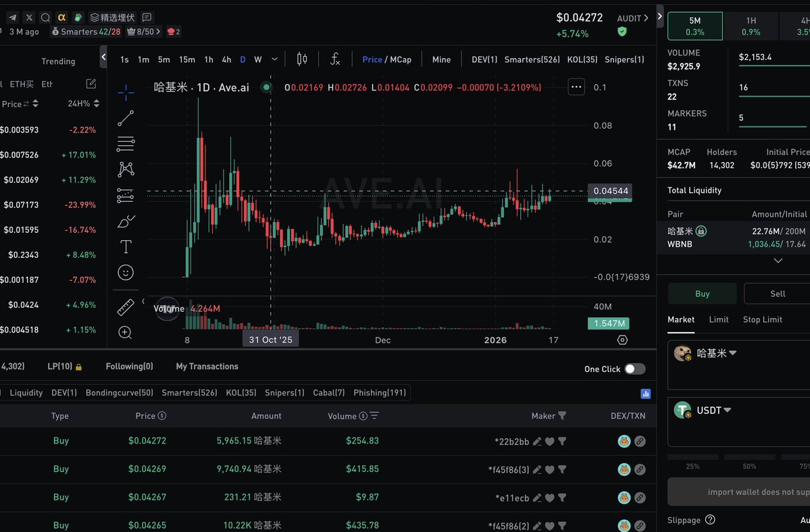This screenshot has height=532, width=810.
Task: Click the Sell button
Action: point(777,294)
